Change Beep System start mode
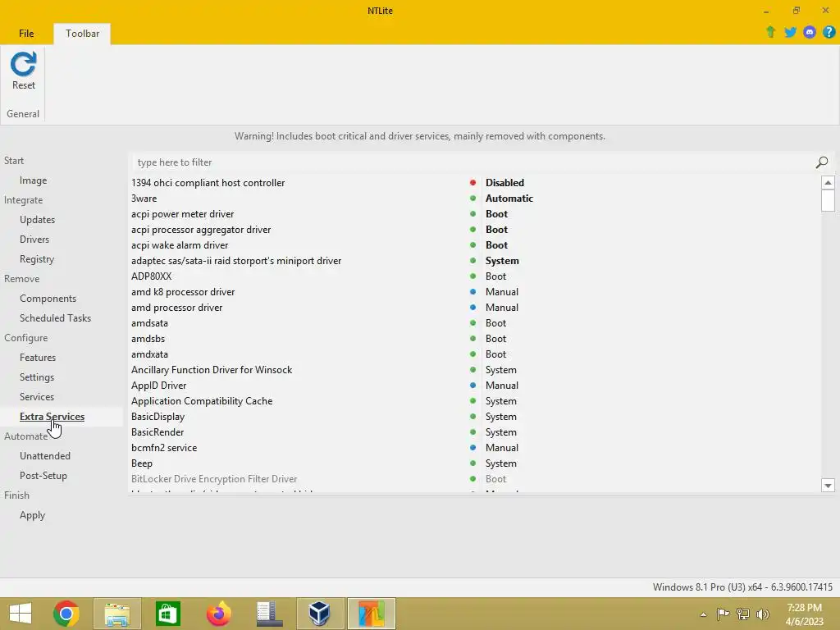 501,463
